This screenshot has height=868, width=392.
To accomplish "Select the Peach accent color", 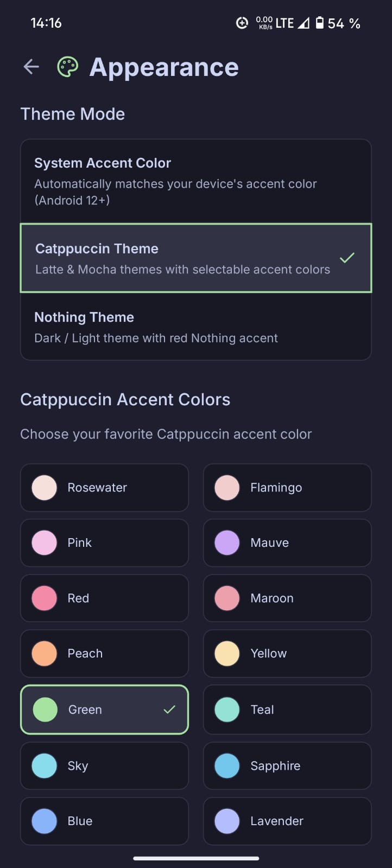I will [x=104, y=653].
